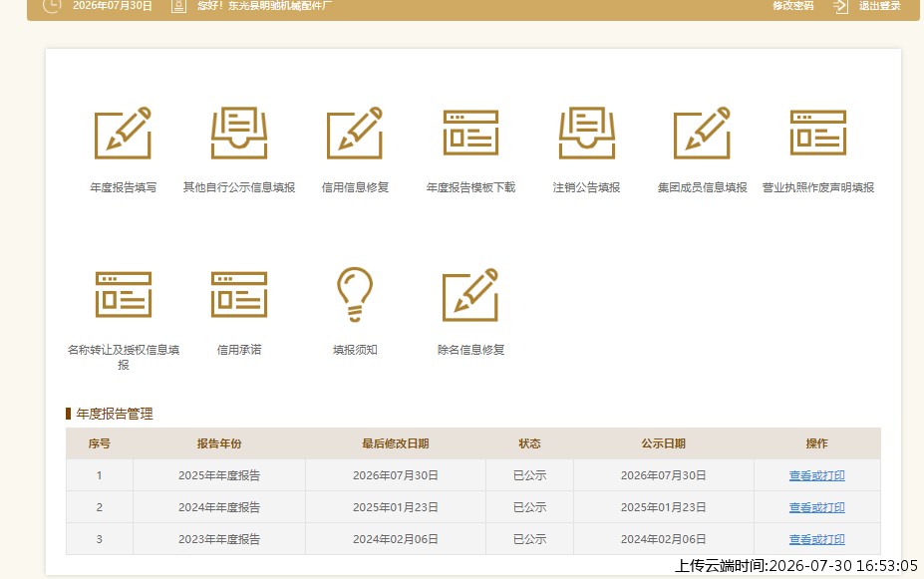Click the 信用信息修复 pencil icon

(x=355, y=133)
